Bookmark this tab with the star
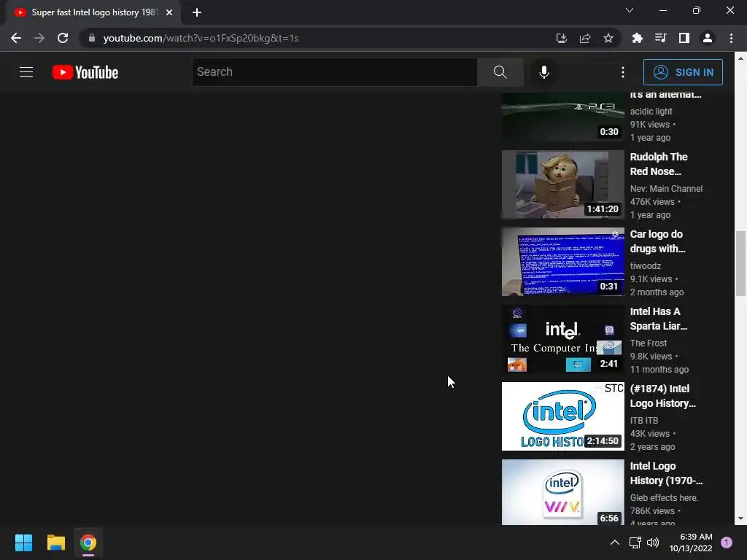Screen dimensions: 747x560 point(608,38)
